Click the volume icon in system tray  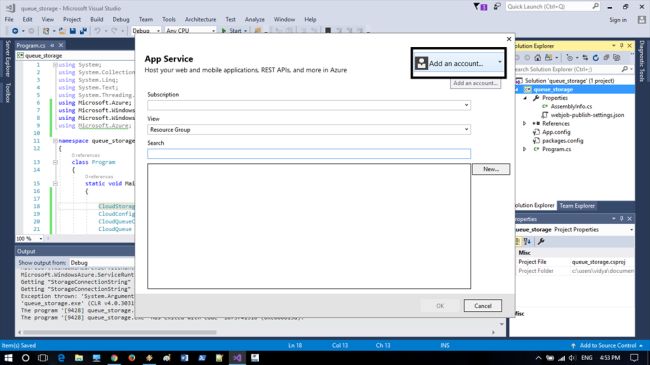click(572, 358)
